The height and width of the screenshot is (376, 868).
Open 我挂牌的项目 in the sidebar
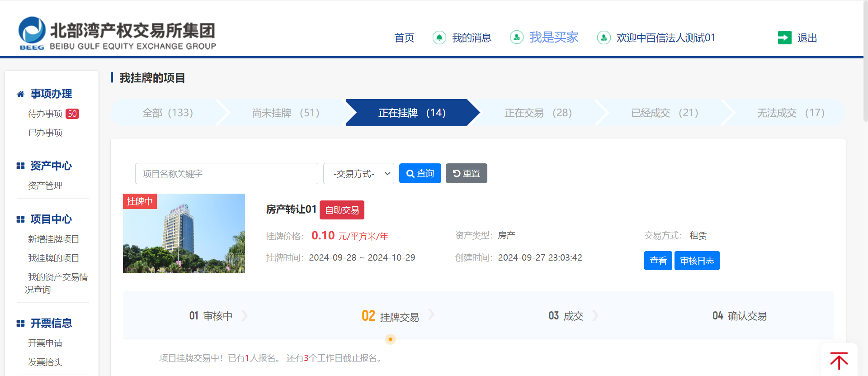pyautogui.click(x=53, y=258)
